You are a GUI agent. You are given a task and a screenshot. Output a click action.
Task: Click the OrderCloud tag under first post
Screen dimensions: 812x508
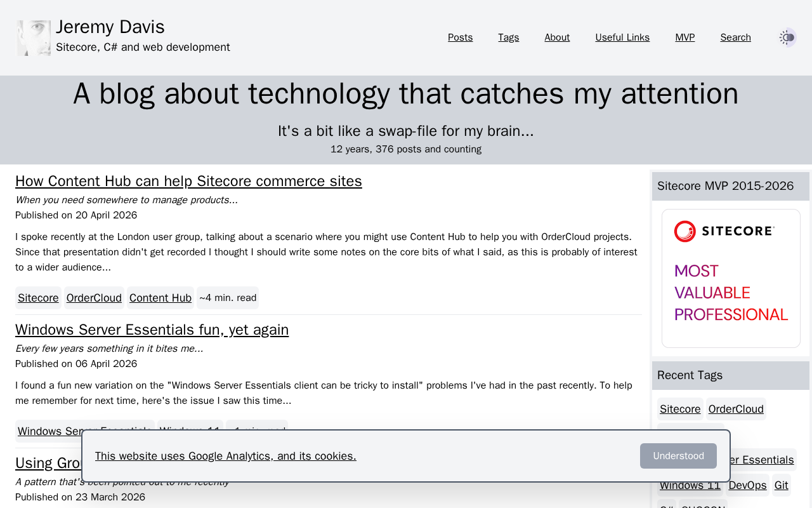[94, 298]
